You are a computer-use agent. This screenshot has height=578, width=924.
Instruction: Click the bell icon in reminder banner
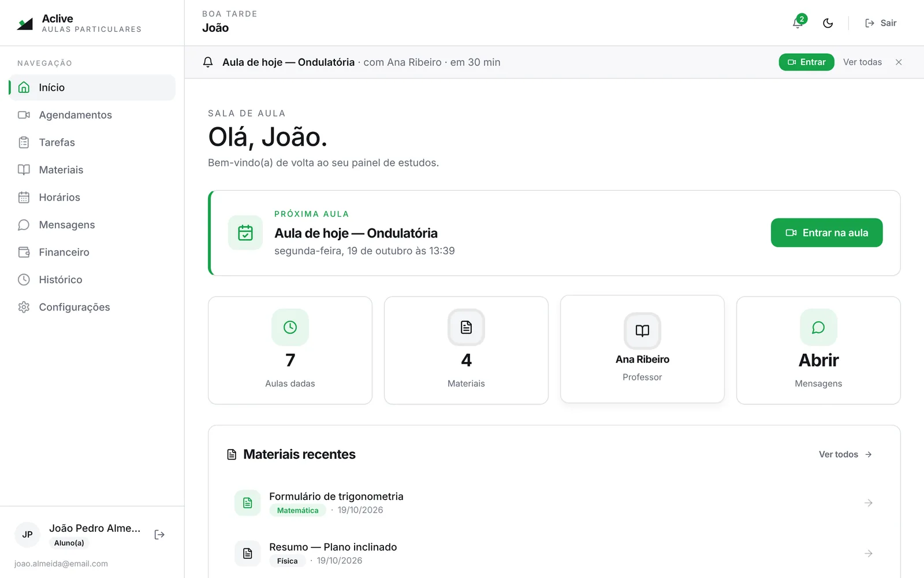pos(208,62)
